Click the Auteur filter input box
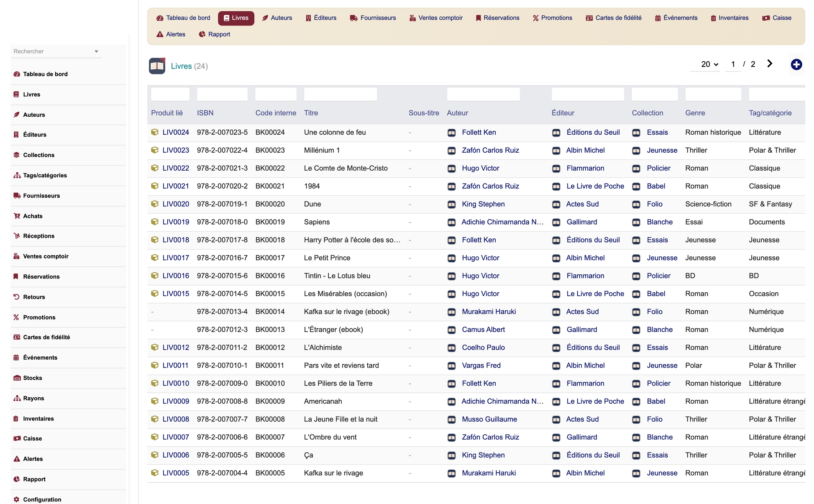814x504 pixels. (x=483, y=94)
